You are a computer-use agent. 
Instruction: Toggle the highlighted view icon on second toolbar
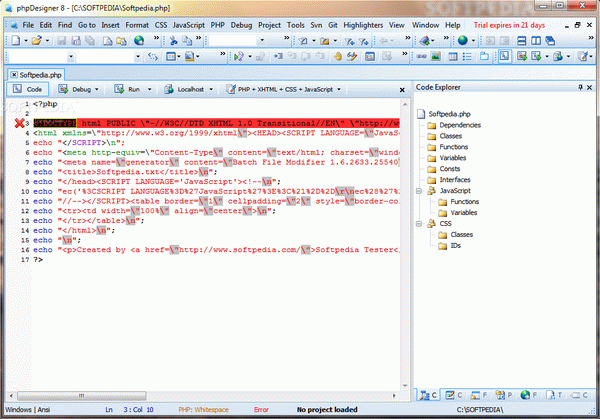[504, 57]
